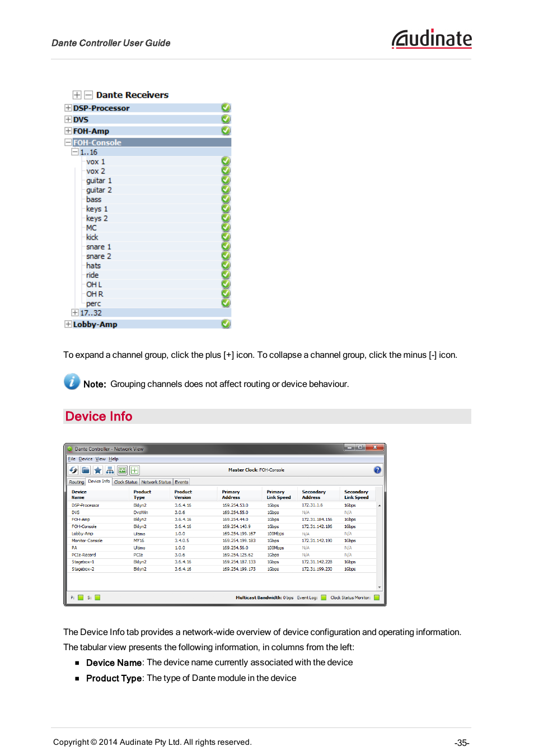This screenshot has width=534, height=756.
Task: Collapse the 1..16 channel group
Action: [x=75, y=152]
